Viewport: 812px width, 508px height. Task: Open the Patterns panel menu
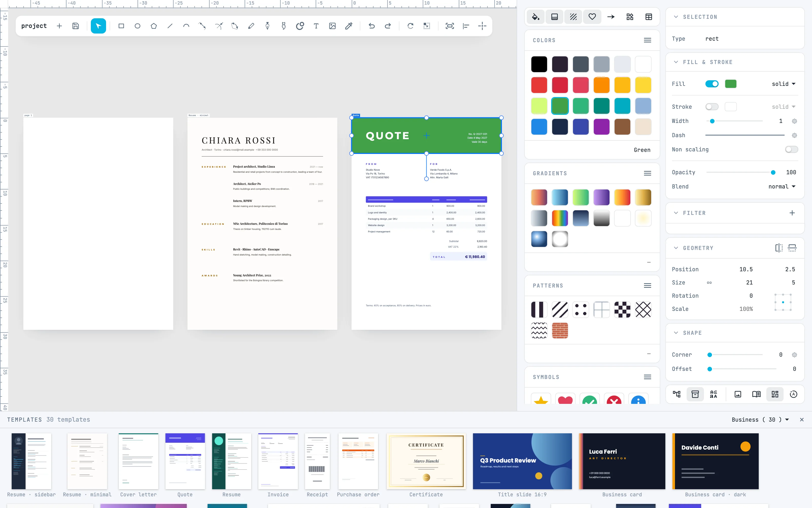pos(648,285)
